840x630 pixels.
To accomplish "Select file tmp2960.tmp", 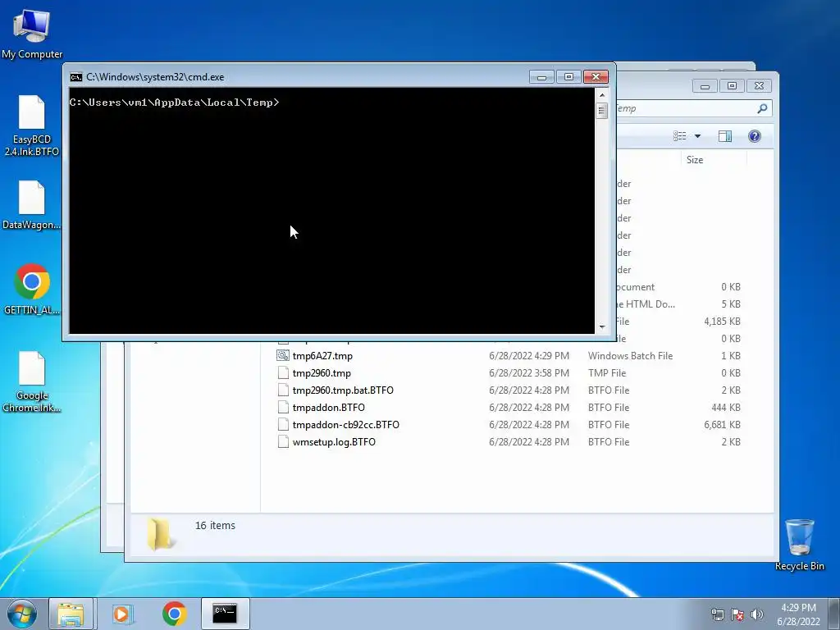I will [322, 373].
